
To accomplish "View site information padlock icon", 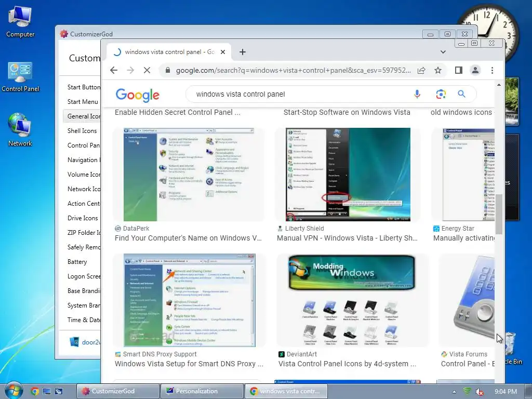I will pos(168,70).
